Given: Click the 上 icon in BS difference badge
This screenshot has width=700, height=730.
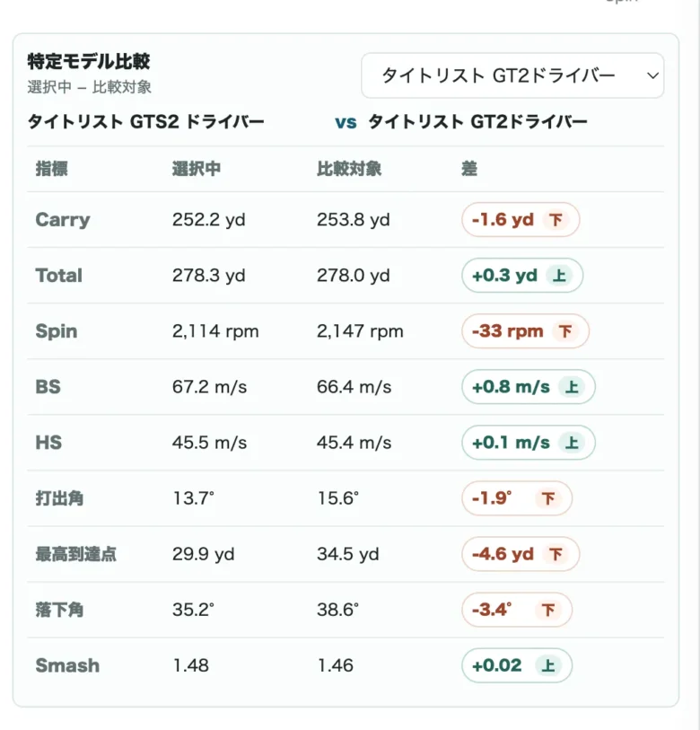Looking at the screenshot, I should point(572,387).
